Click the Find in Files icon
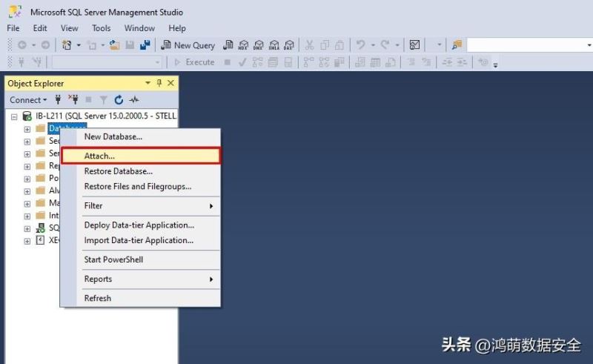 click(457, 45)
